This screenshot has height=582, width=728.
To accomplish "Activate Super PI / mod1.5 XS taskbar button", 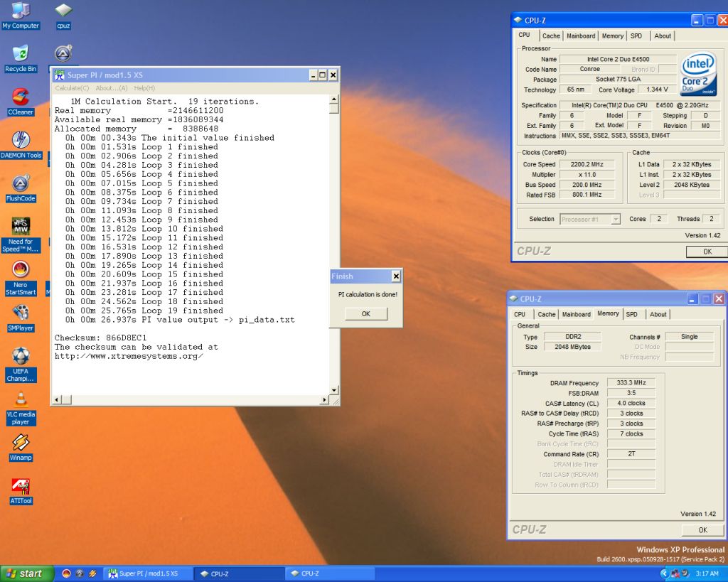I will click(x=148, y=573).
